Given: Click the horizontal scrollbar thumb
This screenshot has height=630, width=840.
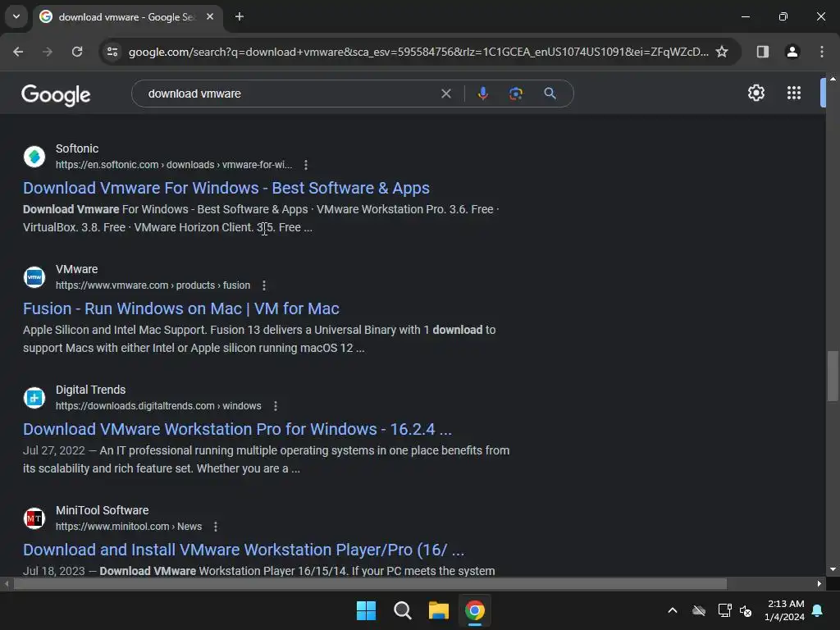Looking at the screenshot, I should click(x=370, y=583).
